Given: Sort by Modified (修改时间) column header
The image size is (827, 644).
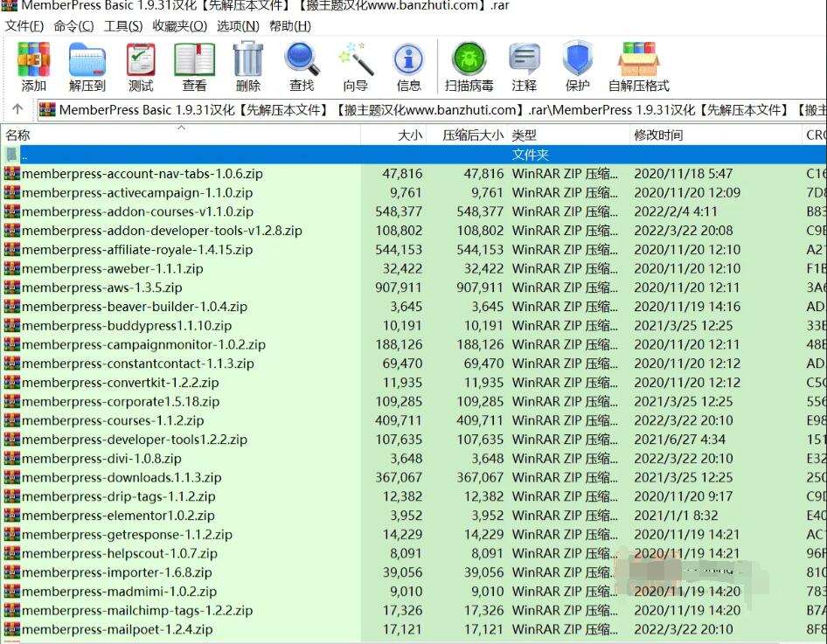Looking at the screenshot, I should click(x=716, y=135).
